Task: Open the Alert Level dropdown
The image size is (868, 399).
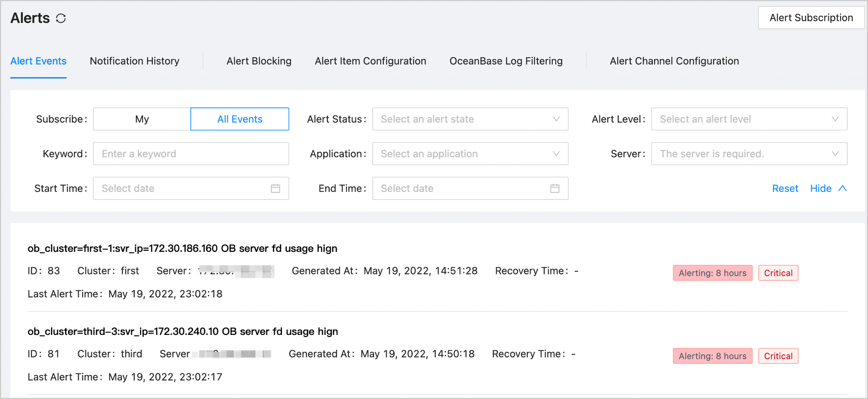Action: [749, 119]
